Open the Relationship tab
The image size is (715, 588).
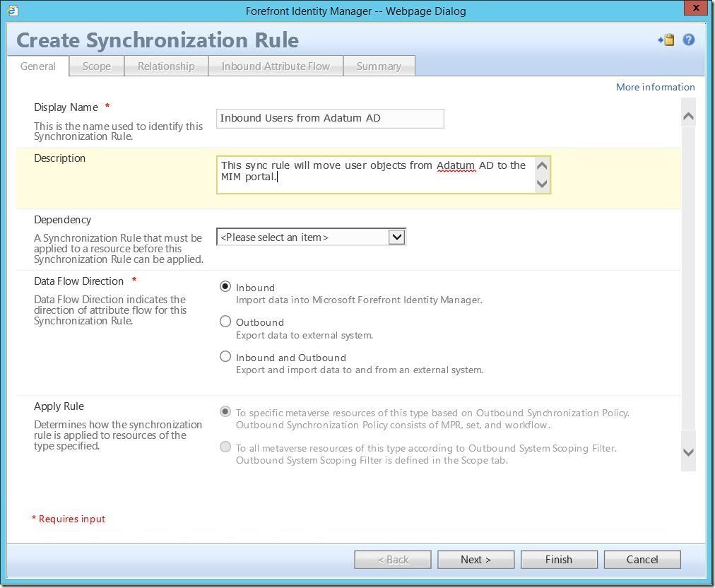click(166, 66)
